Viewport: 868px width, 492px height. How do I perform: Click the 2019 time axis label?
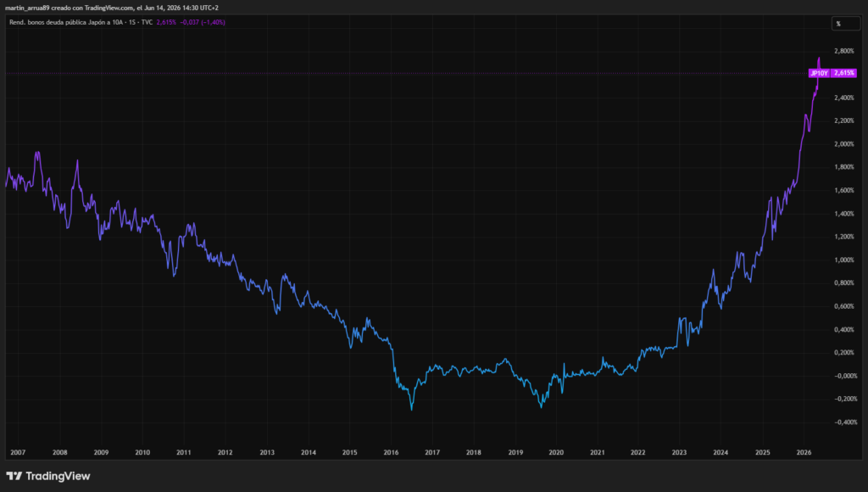point(515,453)
